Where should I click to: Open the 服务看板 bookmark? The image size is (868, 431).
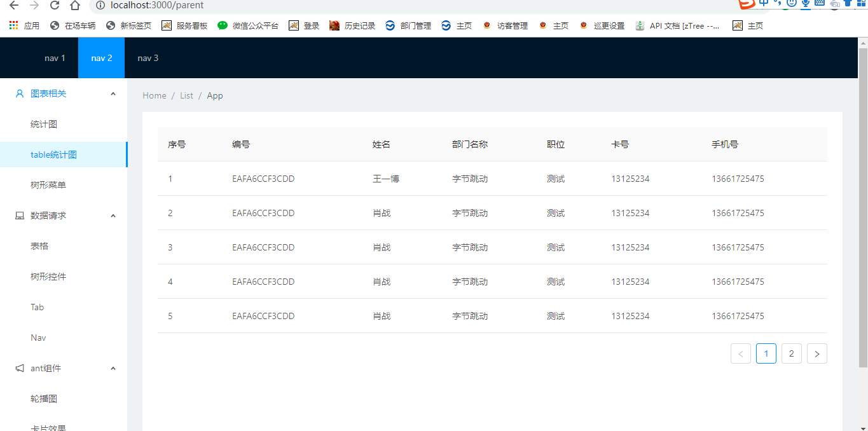(184, 26)
